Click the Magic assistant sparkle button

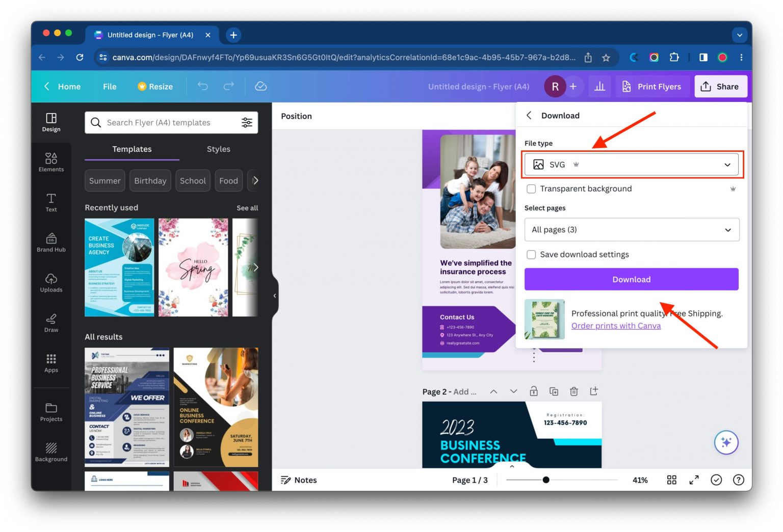point(726,442)
